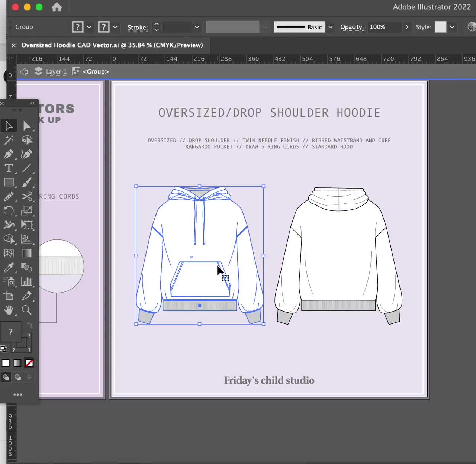Screen dimensions: 476x464
Task: Choose the Magic Wand tool
Action: click(9, 140)
